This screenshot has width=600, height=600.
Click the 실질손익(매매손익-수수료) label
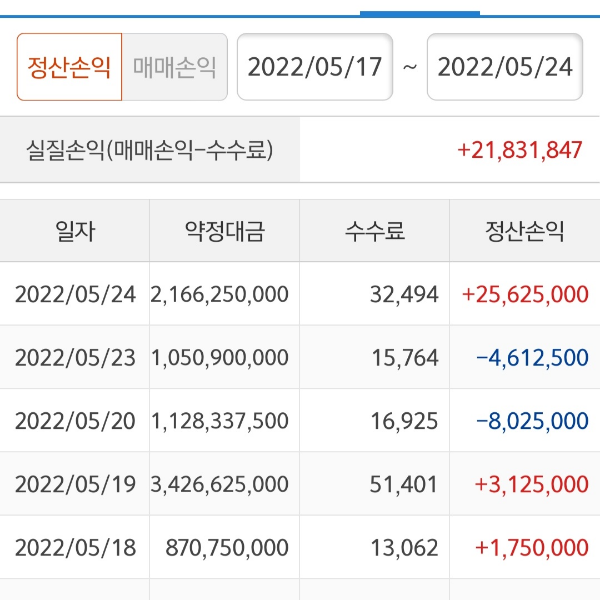pos(150,150)
